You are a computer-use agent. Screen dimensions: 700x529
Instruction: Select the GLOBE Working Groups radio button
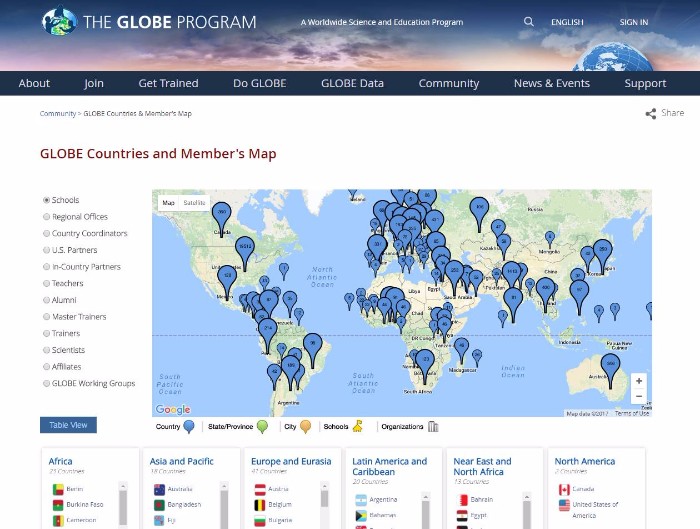tap(46, 383)
